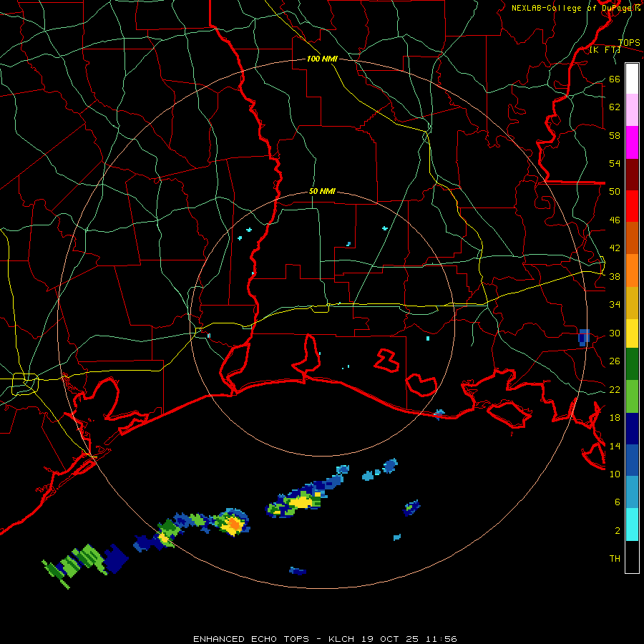Click the orange-core storm cell offshore

(x=234, y=523)
